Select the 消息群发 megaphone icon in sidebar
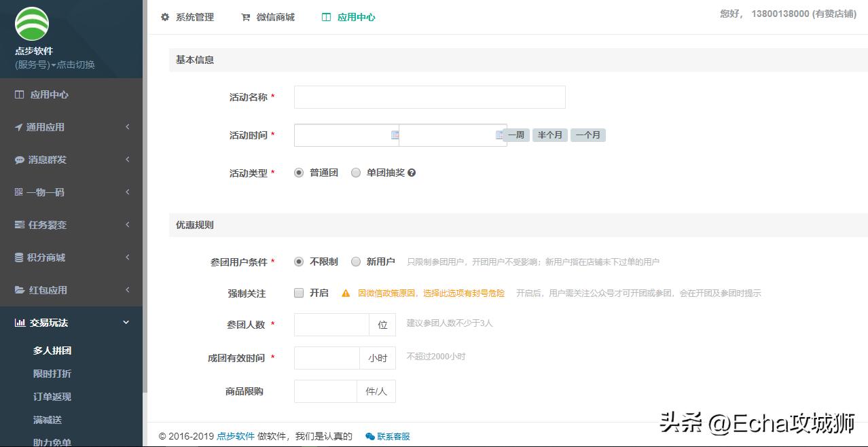The height and width of the screenshot is (447, 868). point(18,159)
